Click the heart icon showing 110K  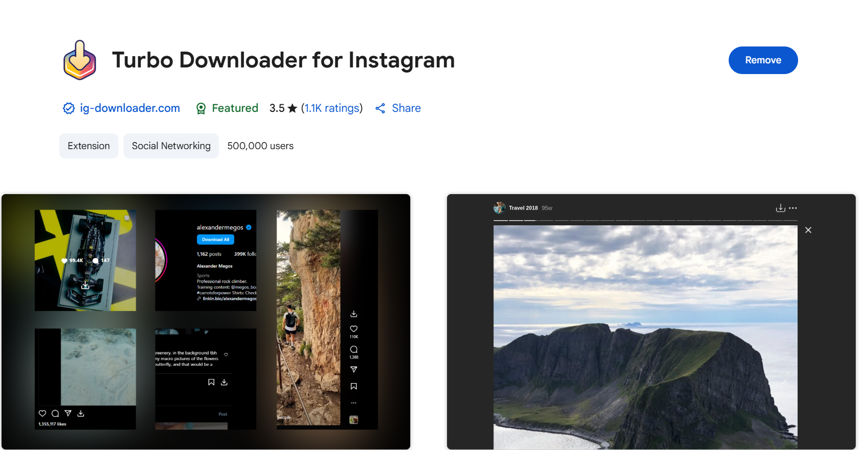354,329
